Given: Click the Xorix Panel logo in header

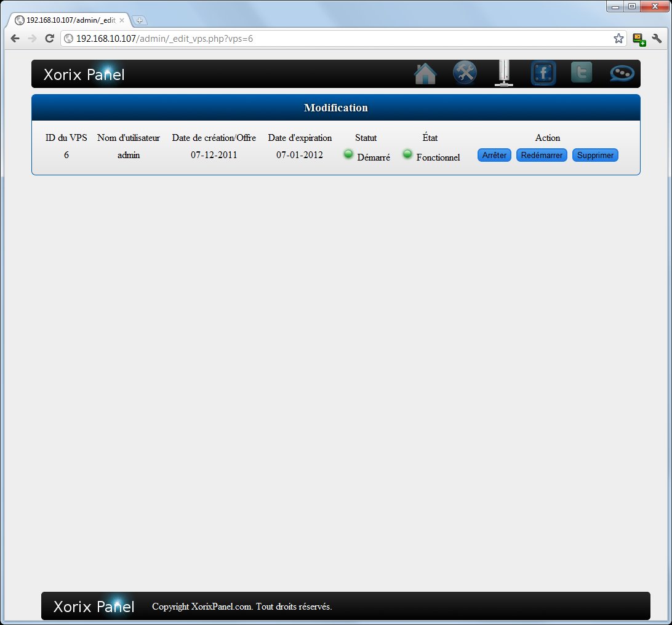Looking at the screenshot, I should 84,74.
